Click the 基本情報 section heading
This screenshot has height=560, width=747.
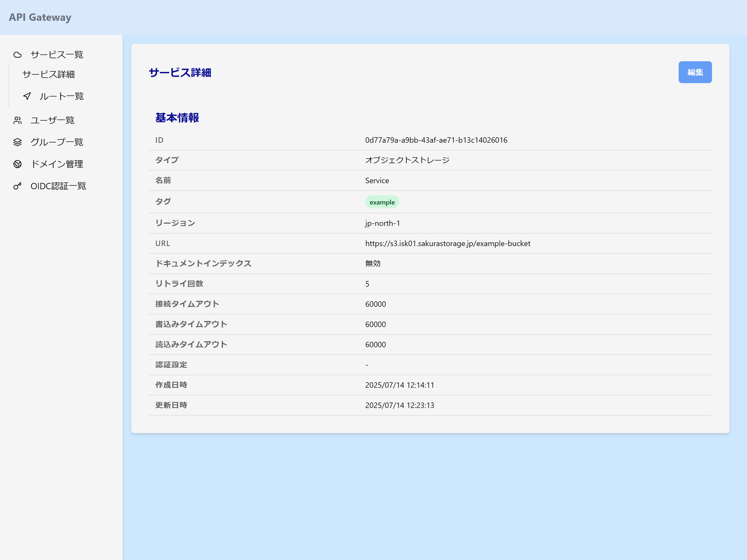pyautogui.click(x=177, y=118)
